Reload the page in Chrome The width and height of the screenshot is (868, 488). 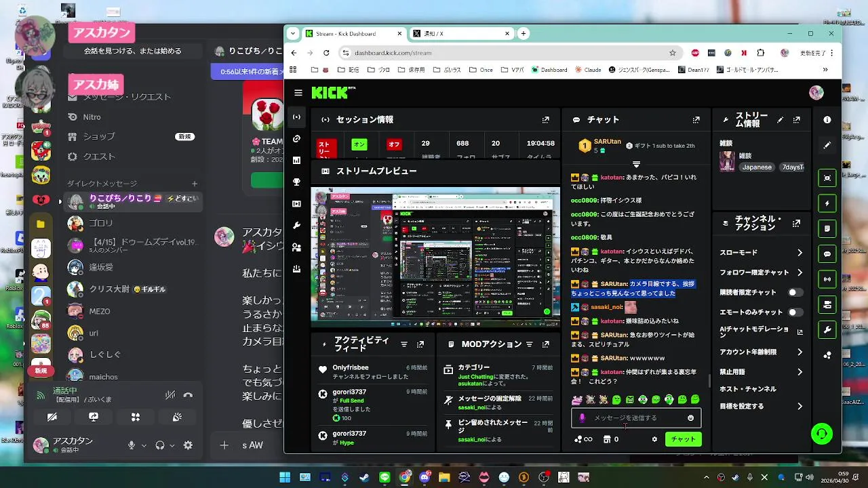[x=326, y=53]
